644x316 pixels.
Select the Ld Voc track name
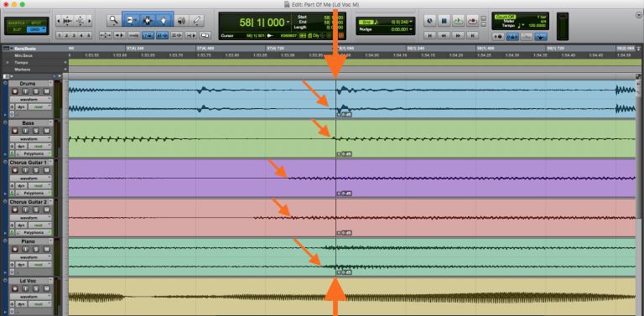[28, 281]
